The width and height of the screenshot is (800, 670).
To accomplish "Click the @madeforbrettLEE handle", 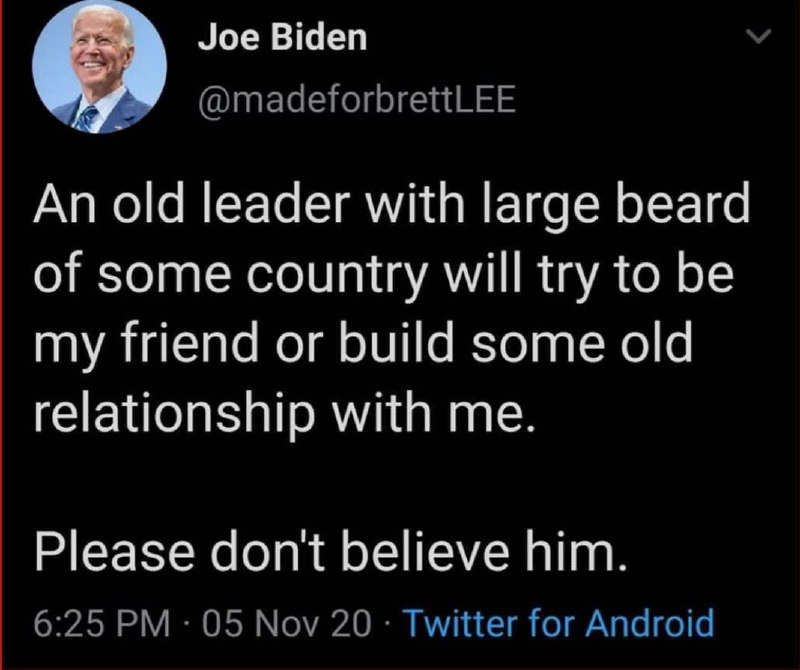I will (357, 100).
